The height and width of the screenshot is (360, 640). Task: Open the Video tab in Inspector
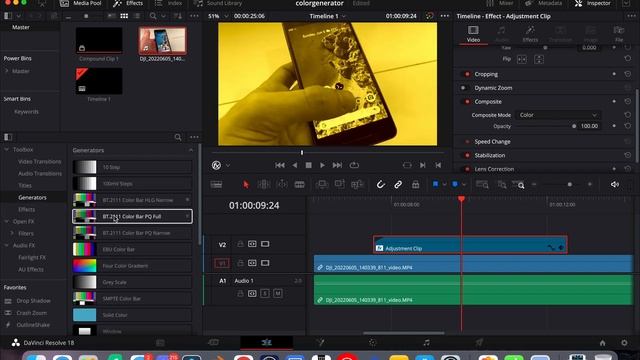(473, 34)
